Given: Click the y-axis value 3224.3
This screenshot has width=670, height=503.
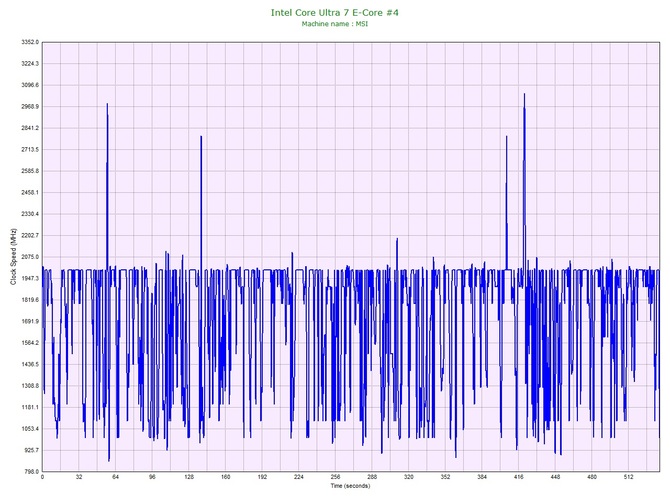Looking at the screenshot, I should pyautogui.click(x=30, y=64).
